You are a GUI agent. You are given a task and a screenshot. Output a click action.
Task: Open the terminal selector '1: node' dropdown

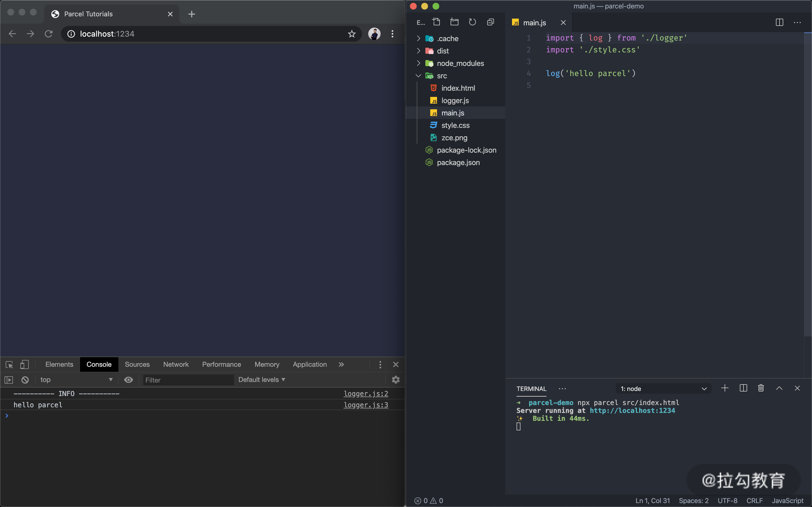(x=663, y=389)
